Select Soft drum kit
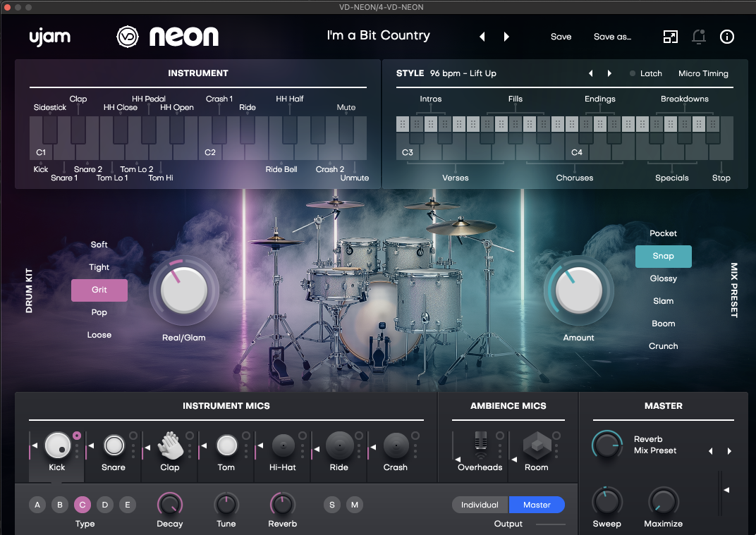Viewport: 756px width, 535px height. pyautogui.click(x=99, y=245)
